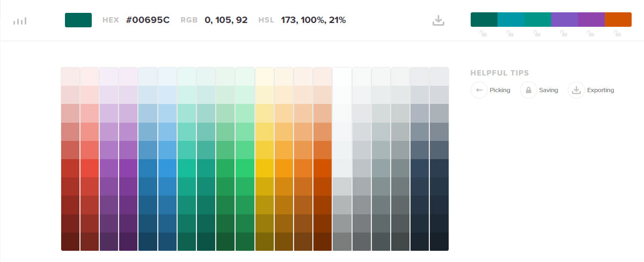644x262 pixels.
Task: Click the Picking tip label
Action: point(500,90)
